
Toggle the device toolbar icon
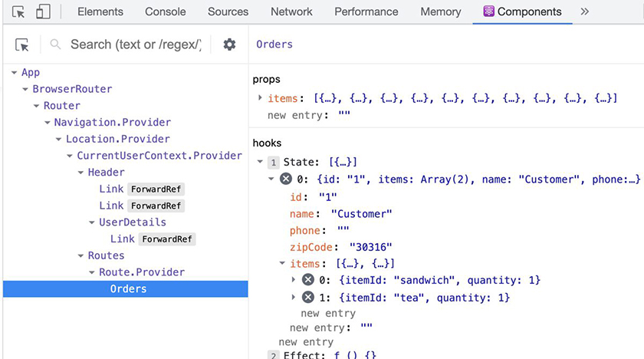point(43,12)
